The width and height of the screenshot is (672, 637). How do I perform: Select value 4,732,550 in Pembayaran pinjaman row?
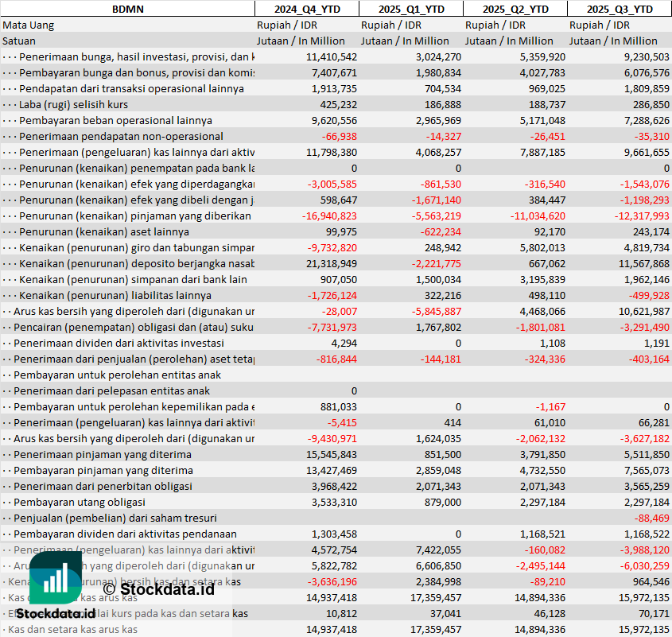pos(542,469)
